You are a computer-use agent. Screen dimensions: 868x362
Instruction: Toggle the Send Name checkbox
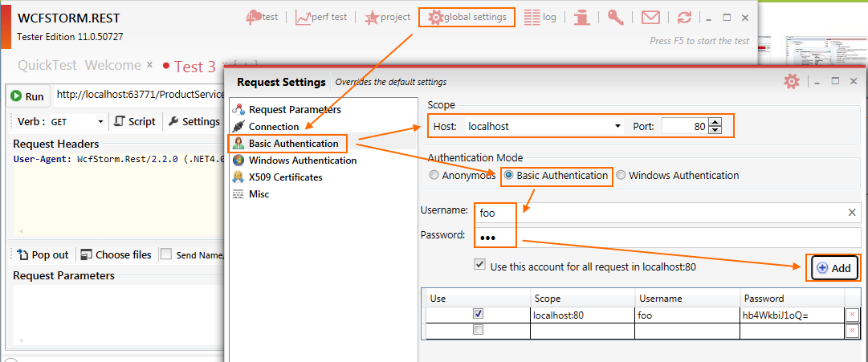click(166, 254)
